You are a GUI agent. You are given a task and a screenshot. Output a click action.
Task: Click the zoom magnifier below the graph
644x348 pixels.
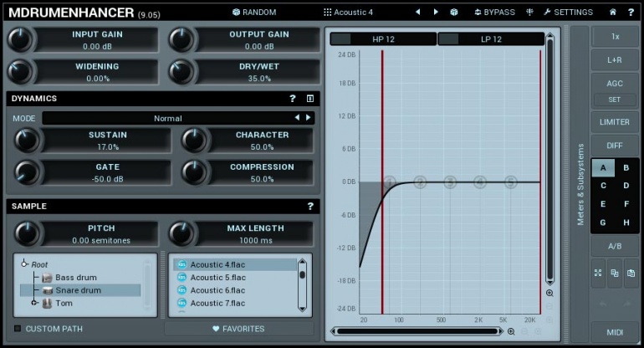[x=511, y=331]
